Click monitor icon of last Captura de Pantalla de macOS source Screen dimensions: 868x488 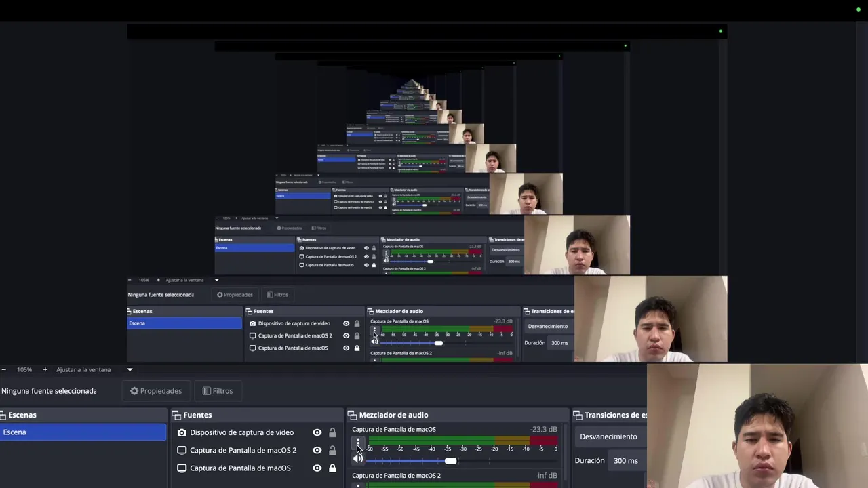tap(182, 468)
